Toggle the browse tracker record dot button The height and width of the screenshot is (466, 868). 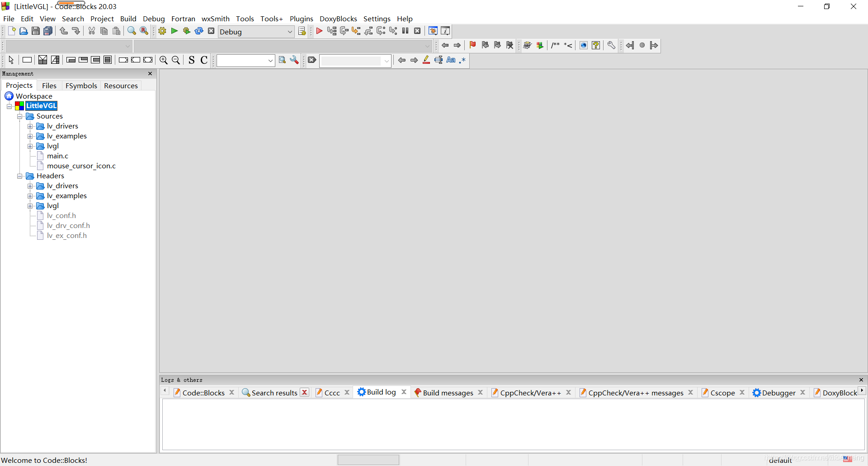(x=642, y=45)
